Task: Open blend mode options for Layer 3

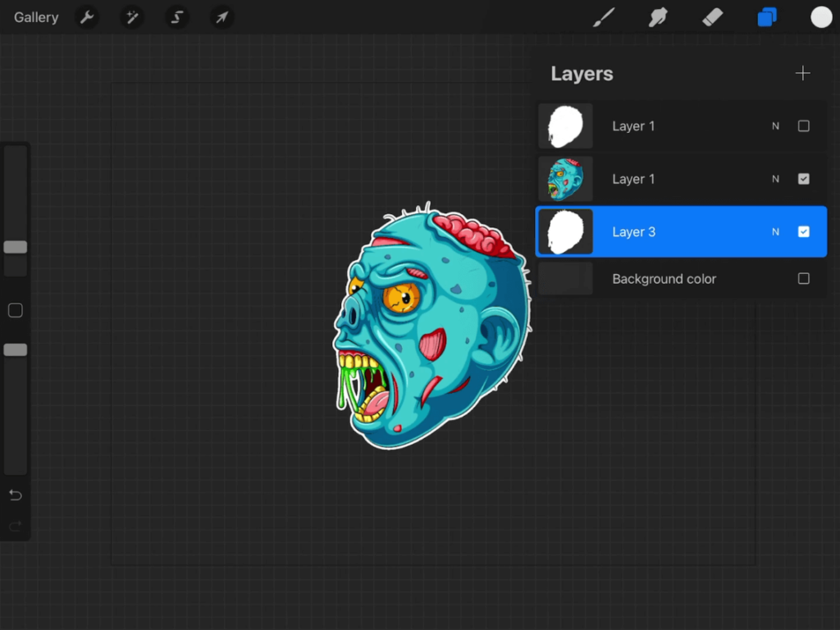Action: tap(775, 231)
